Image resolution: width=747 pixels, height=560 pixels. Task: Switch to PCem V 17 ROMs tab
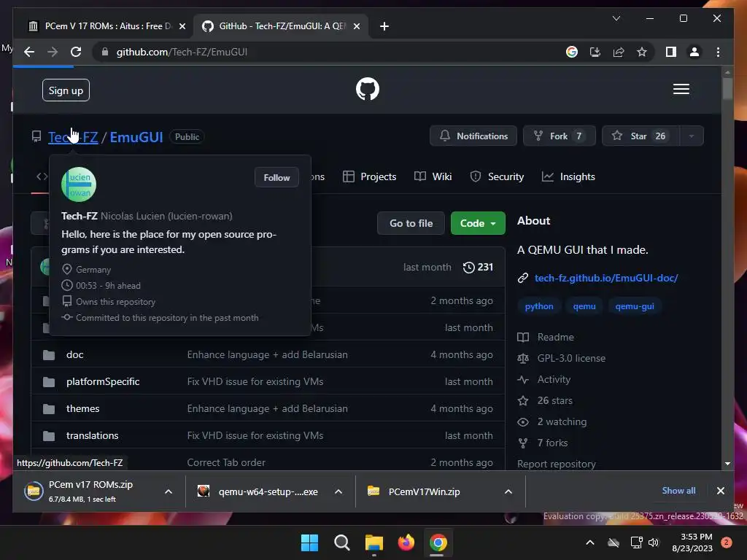point(104,26)
